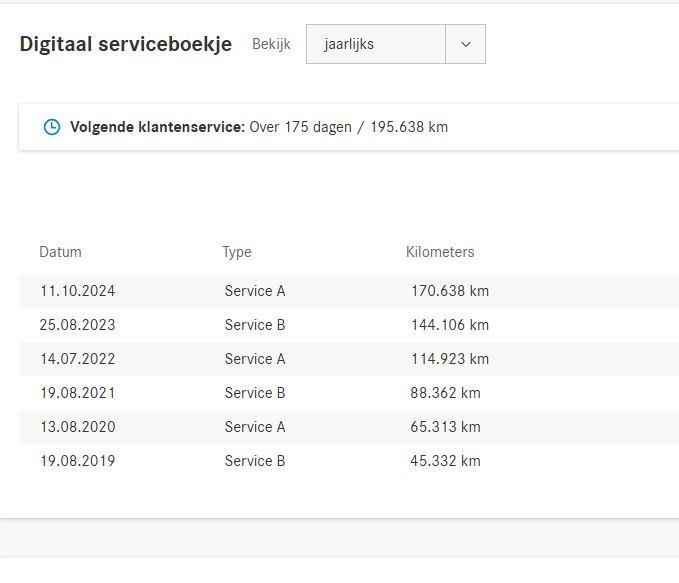Click Service A in the 13.08.2020 row
The width and height of the screenshot is (679, 583).
[255, 427]
